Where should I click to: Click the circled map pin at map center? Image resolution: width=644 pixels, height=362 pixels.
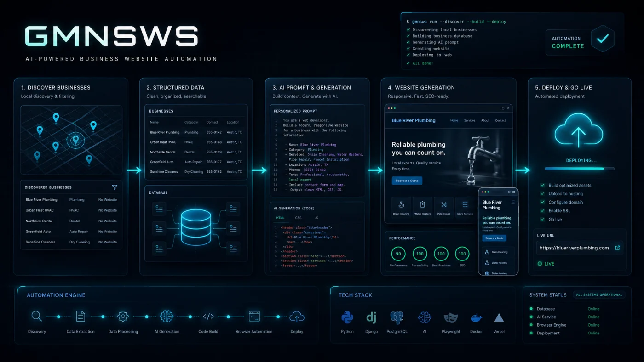click(x=76, y=140)
